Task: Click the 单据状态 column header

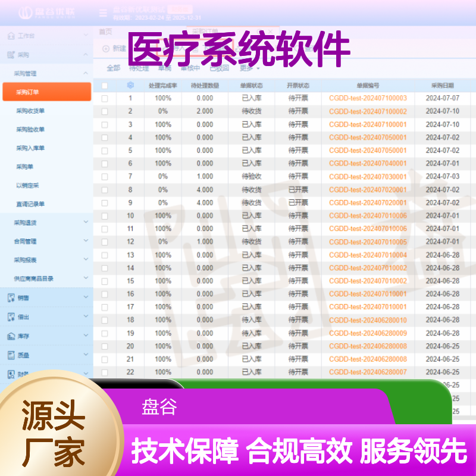Action: click(x=251, y=86)
